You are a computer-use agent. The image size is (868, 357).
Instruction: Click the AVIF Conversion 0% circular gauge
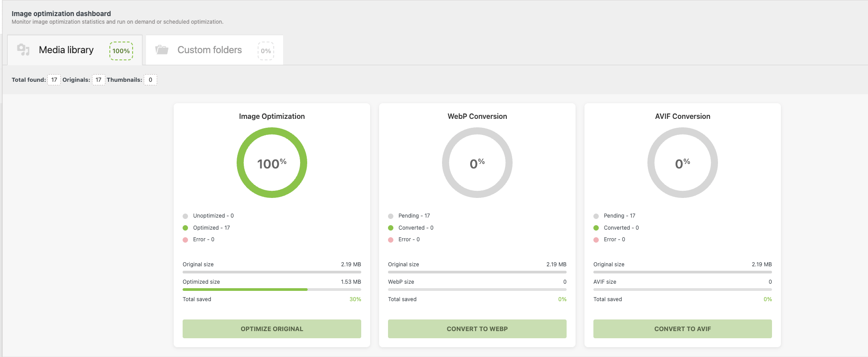683,163
